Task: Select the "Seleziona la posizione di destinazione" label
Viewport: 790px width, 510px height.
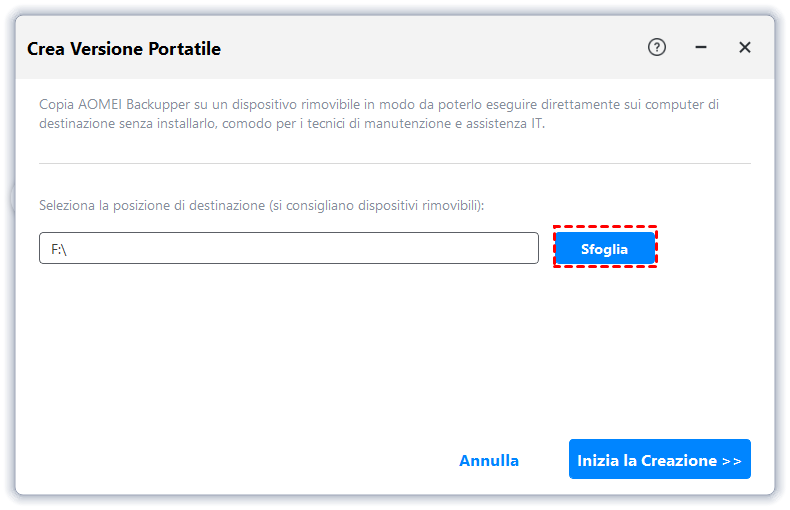Action: pyautogui.click(x=150, y=205)
